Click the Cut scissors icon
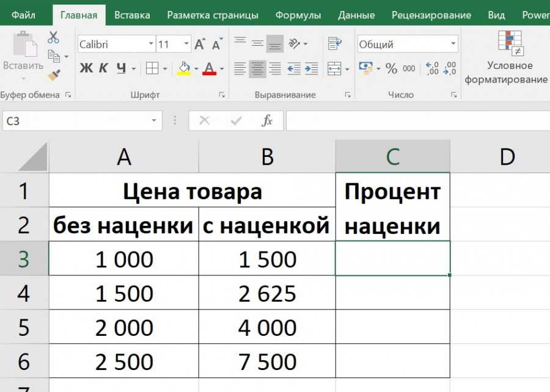The height and width of the screenshot is (392, 550). tap(53, 38)
